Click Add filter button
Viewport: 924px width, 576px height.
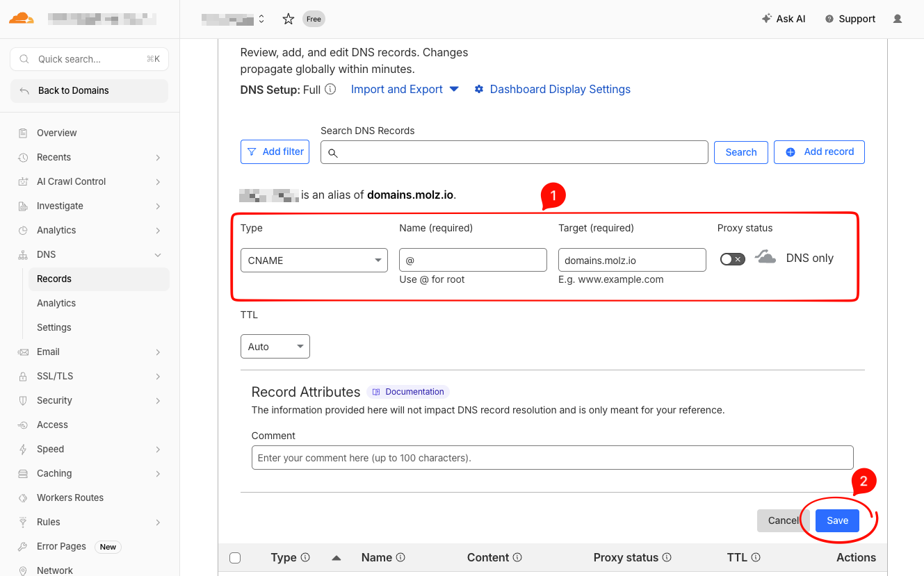tap(275, 151)
